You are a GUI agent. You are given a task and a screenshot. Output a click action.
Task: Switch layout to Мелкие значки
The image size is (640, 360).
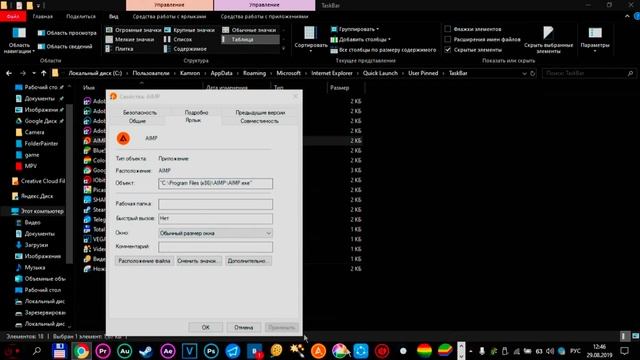coord(130,39)
